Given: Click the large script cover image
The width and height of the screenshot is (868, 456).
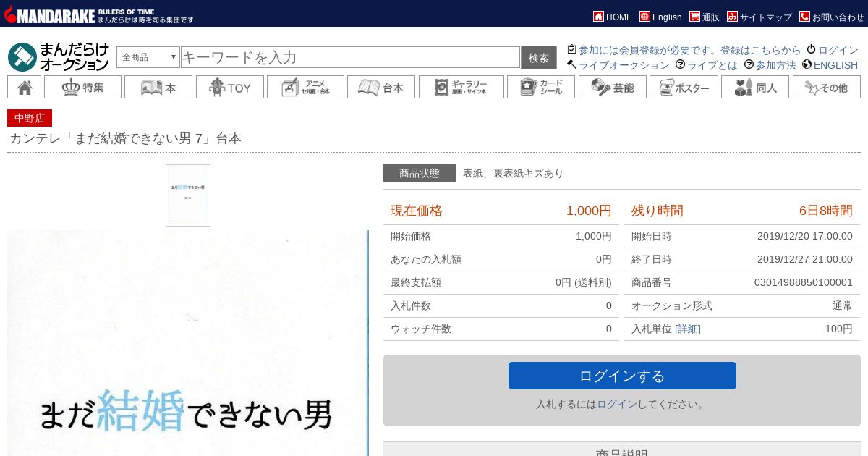Looking at the screenshot, I should click(188, 343).
